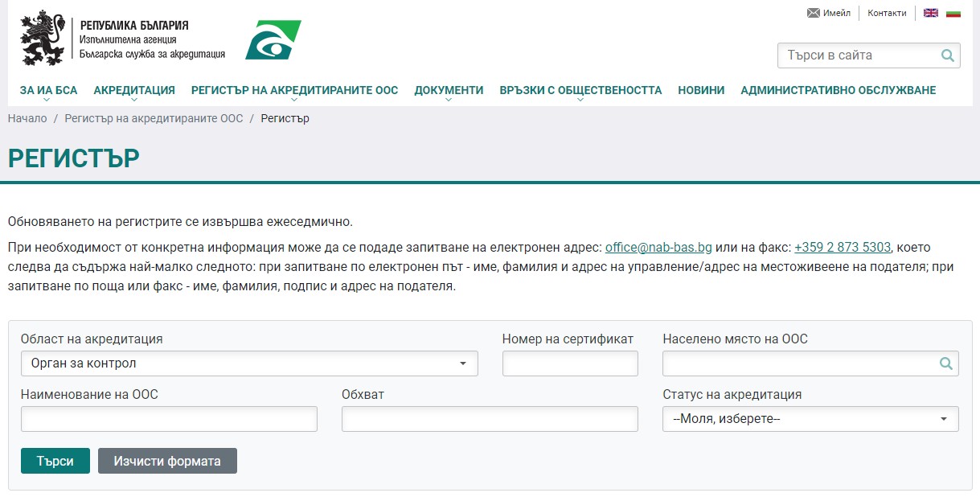Click the envelope Имейл icon
The height and width of the screenshot is (501, 980).
(x=814, y=13)
